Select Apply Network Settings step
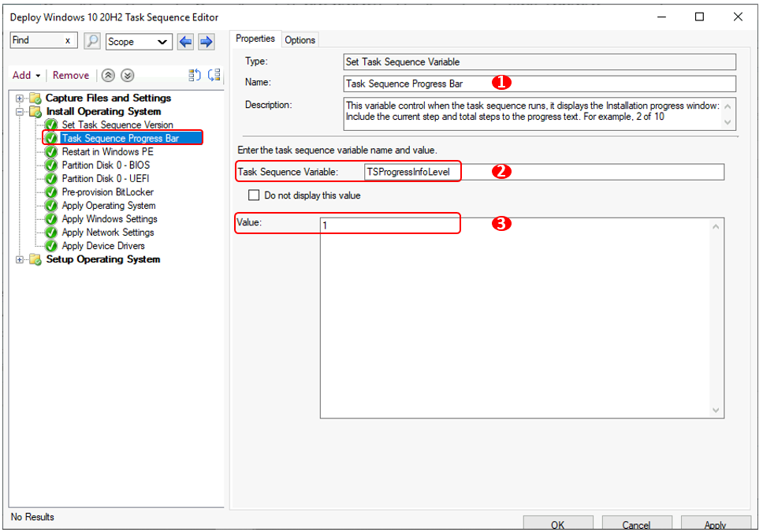This screenshot has height=532, width=763. (107, 233)
